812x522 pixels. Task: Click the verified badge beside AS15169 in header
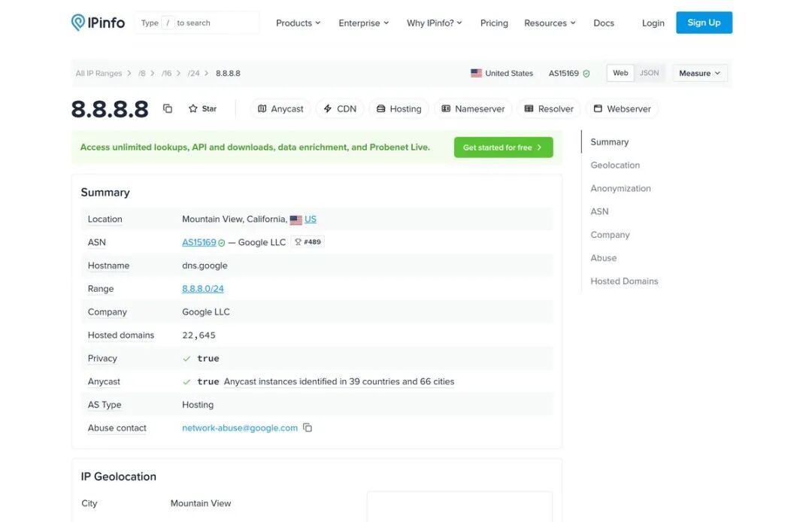[586, 74]
